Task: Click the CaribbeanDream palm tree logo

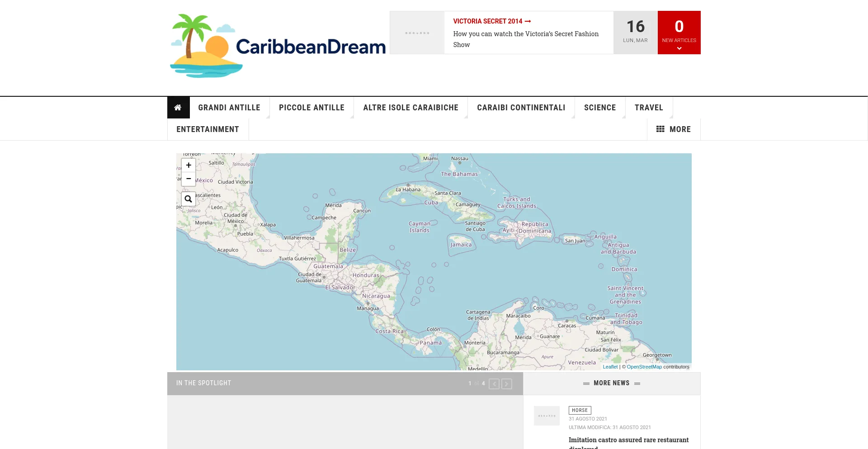Action: pos(278,46)
